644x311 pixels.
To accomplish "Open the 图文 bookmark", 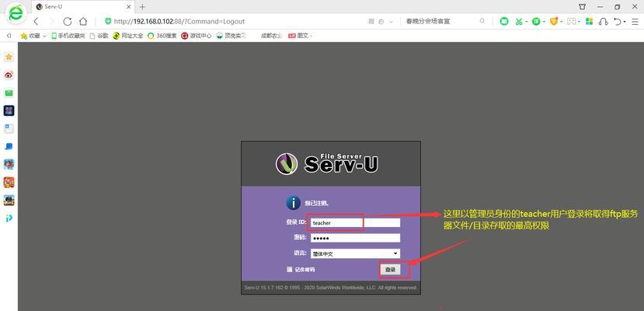I will (x=299, y=36).
